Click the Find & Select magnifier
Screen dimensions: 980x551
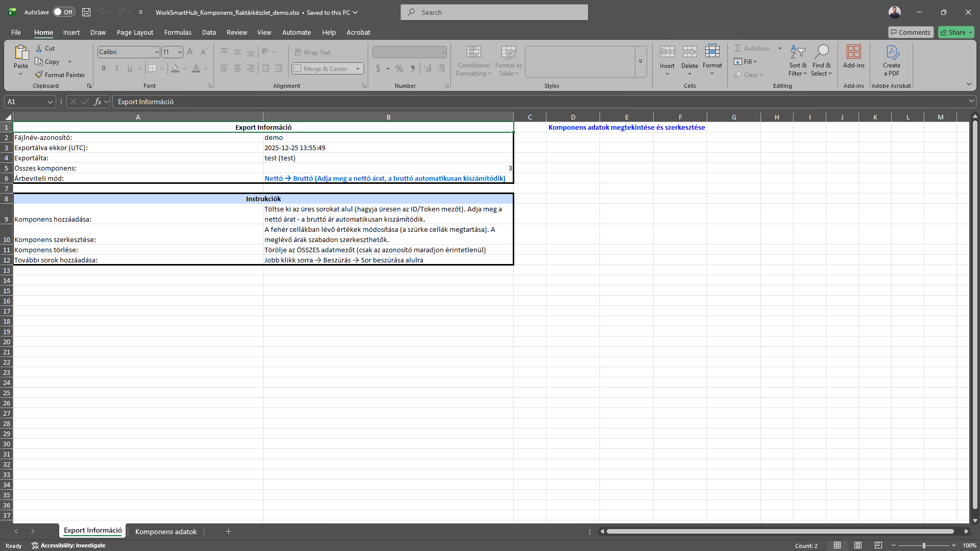(821, 52)
